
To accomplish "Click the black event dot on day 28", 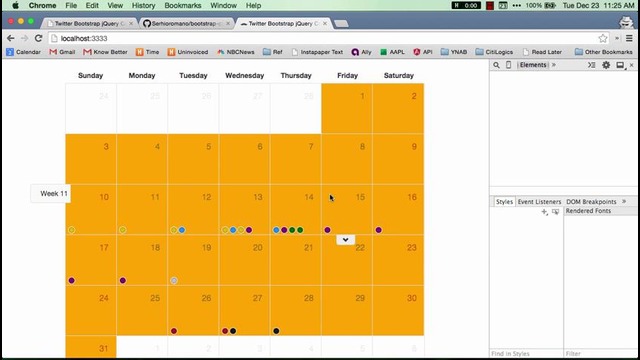I will click(x=276, y=331).
